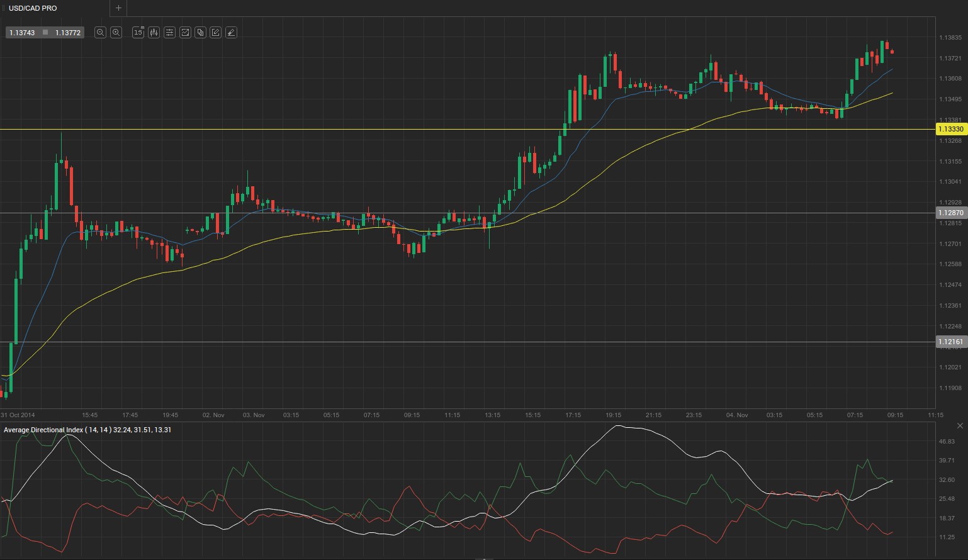Click the sell price 1.13743

[x=22, y=33]
